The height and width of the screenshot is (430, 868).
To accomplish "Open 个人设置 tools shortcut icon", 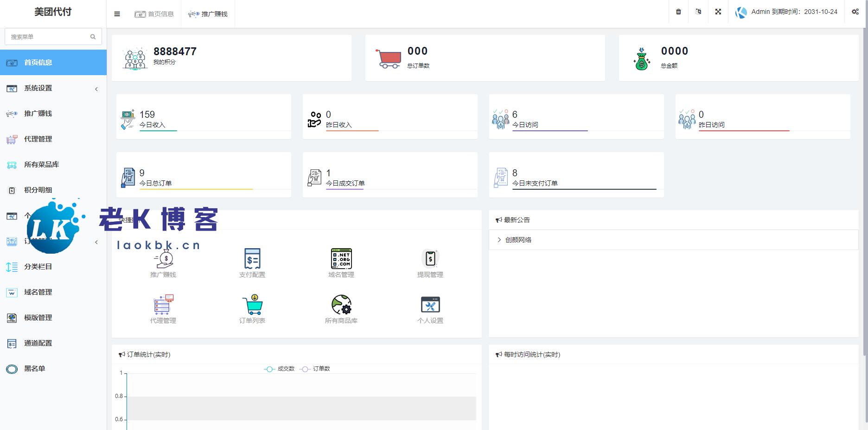I will [x=430, y=305].
